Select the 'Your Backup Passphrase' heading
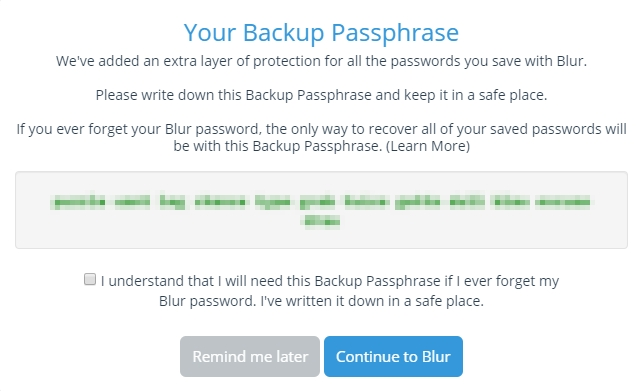This screenshot has height=391, width=642. pos(321,32)
